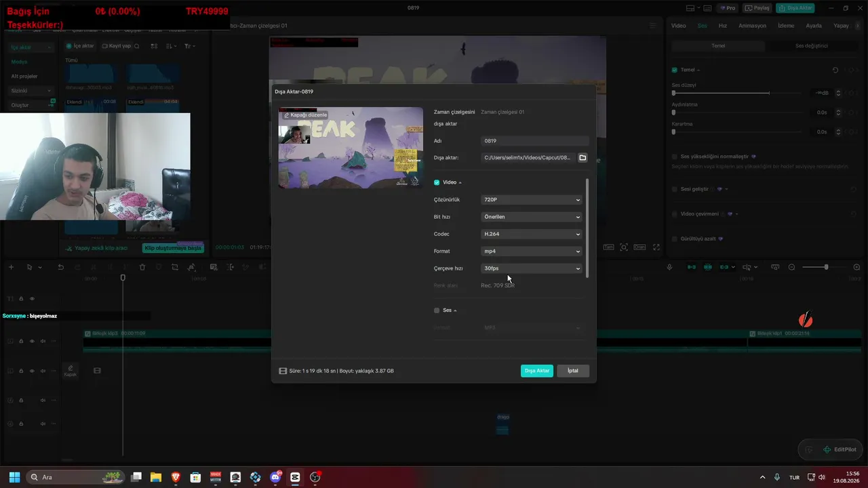Click the export dialog cover thumbnail
This screenshot has height=488, width=868.
[351, 148]
